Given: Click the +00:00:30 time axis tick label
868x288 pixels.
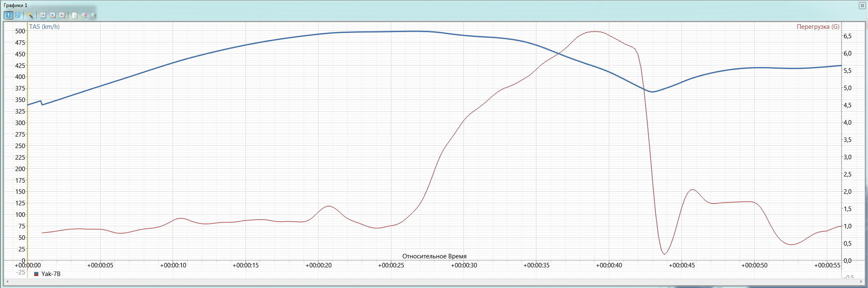Looking at the screenshot, I should pyautogui.click(x=464, y=265).
